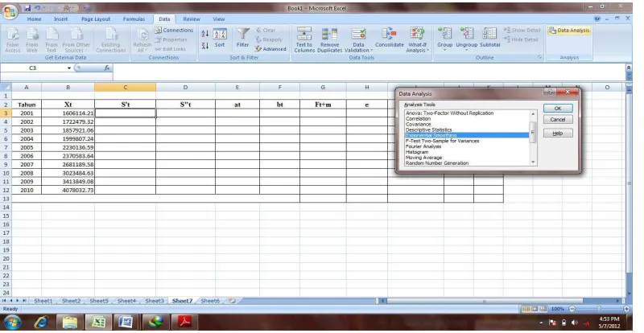Click the insert function fx button

(x=107, y=68)
